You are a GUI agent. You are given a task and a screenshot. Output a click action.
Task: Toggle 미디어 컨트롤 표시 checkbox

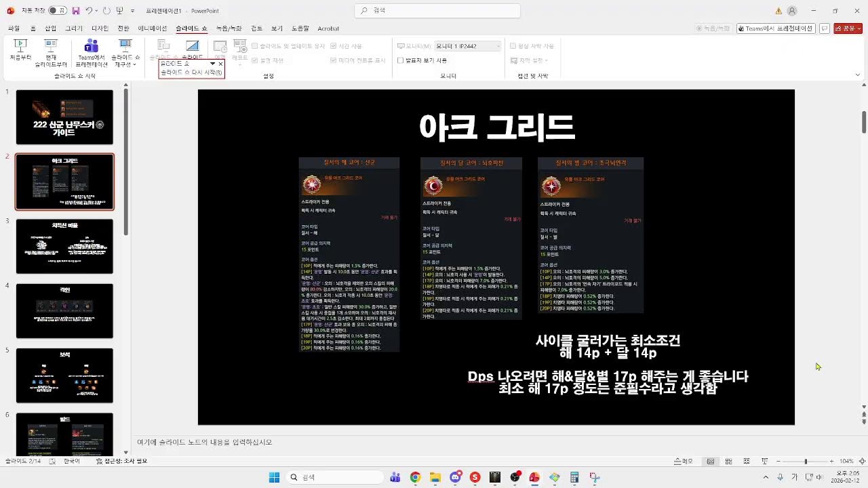pos(334,60)
